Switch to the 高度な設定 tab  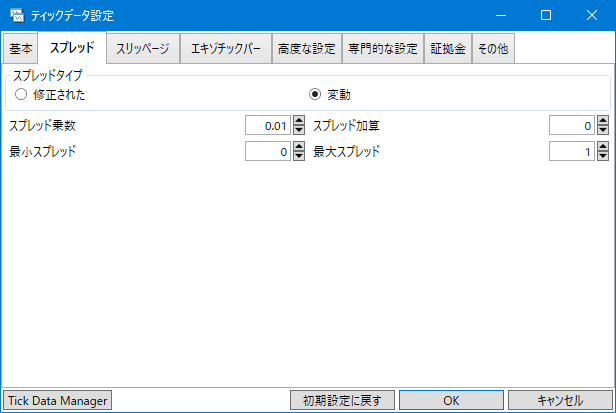pyautogui.click(x=307, y=49)
